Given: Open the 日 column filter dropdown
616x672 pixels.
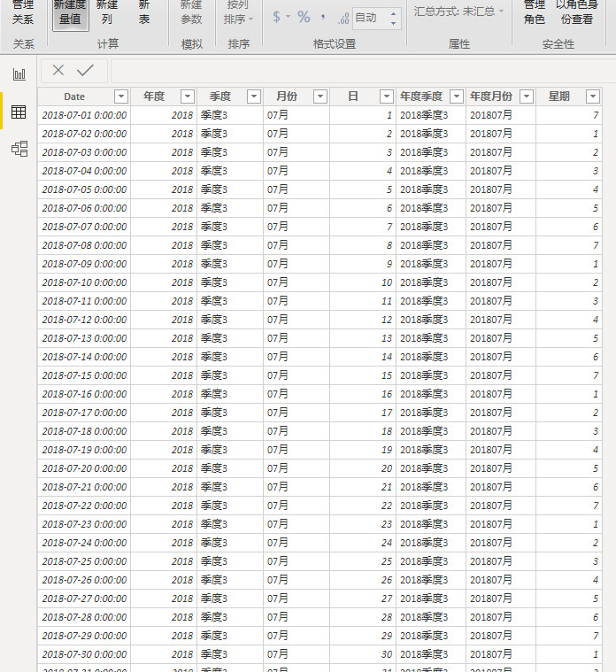Looking at the screenshot, I should tap(387, 97).
